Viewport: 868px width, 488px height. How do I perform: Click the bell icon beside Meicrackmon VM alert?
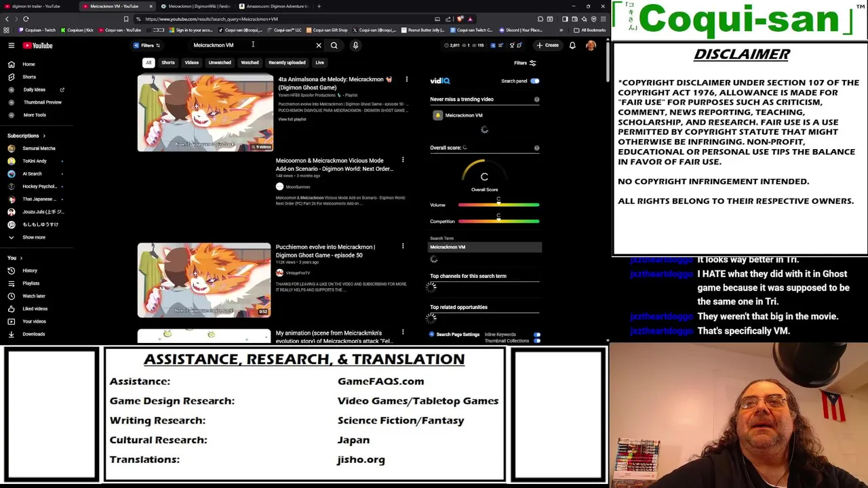[438, 115]
